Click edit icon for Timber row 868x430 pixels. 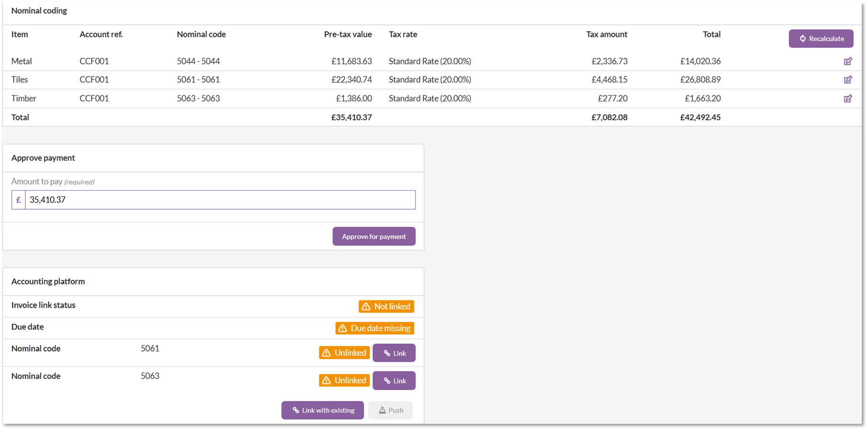[x=848, y=98]
